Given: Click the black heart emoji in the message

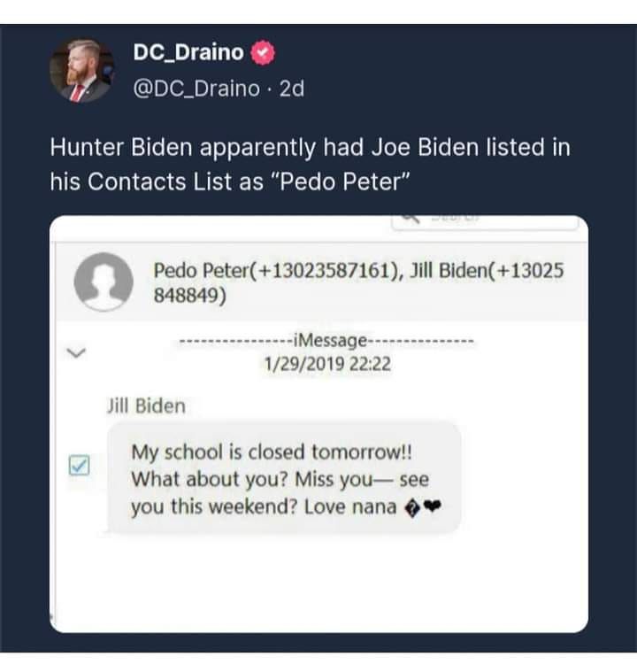Looking at the screenshot, I should [433, 508].
